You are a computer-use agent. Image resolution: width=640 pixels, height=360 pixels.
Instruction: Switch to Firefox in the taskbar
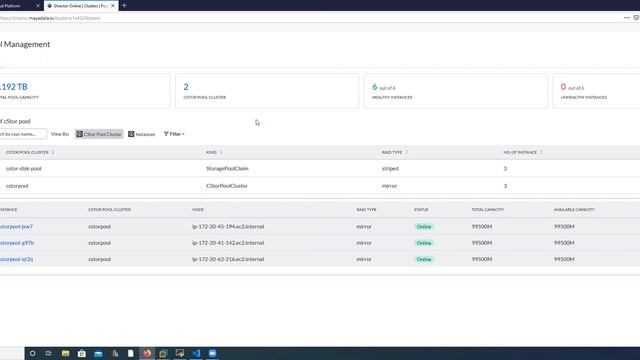point(147,353)
